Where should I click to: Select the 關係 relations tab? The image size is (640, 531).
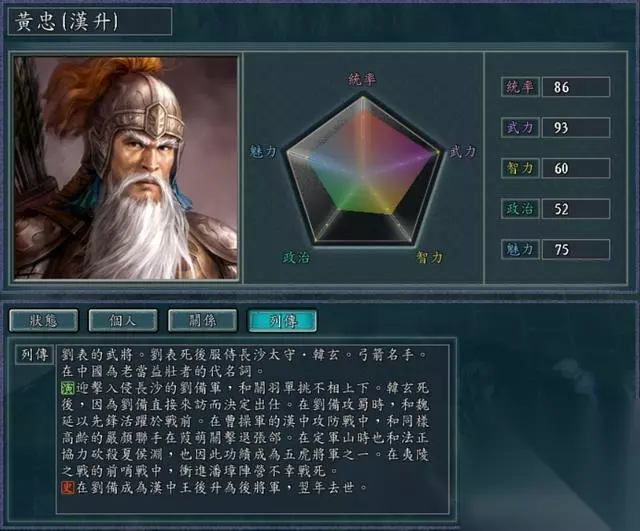click(x=202, y=320)
